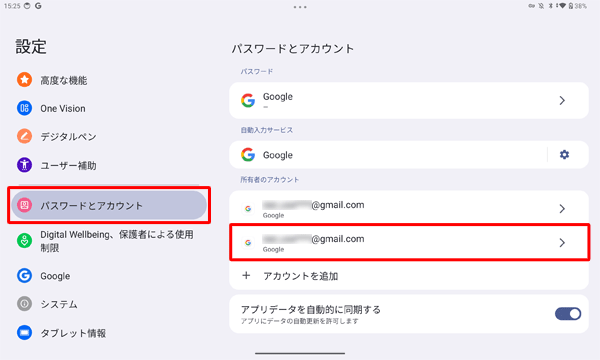Tap アプリにデータの自動更新を許可します subtitle

point(299,321)
